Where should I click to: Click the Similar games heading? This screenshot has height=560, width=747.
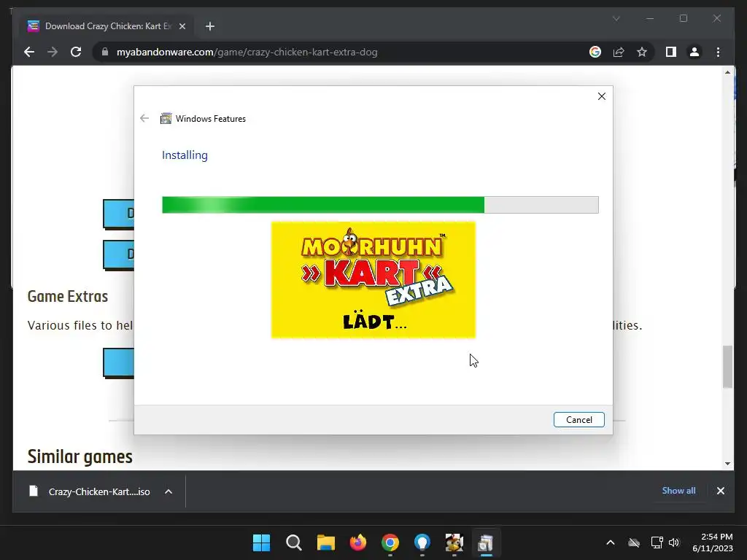[x=80, y=456]
